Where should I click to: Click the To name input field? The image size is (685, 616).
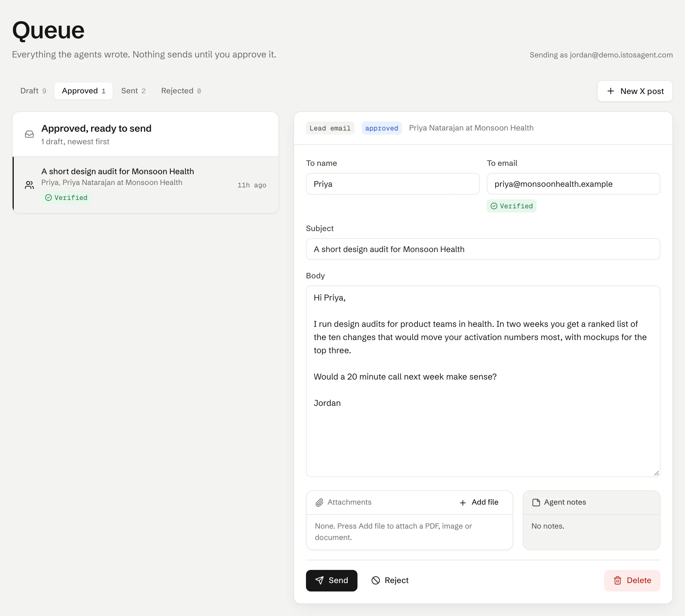tap(392, 184)
